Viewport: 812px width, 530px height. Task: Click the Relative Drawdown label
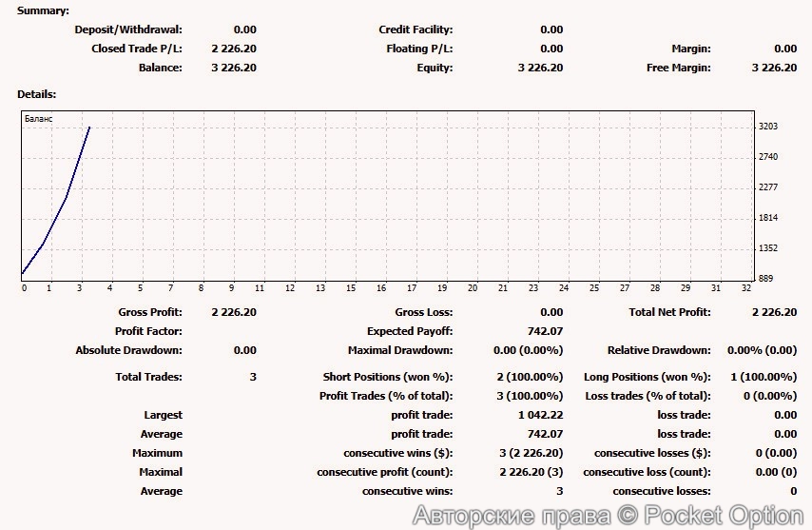click(x=659, y=350)
